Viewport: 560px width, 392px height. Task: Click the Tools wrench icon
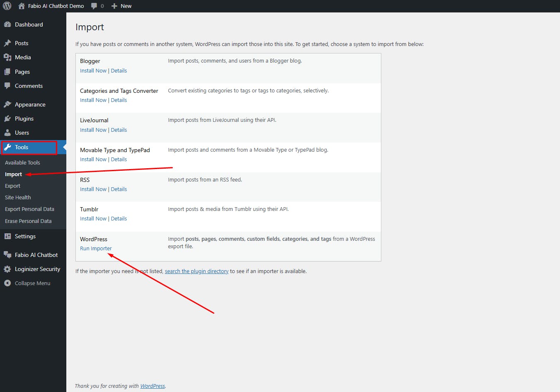[x=7, y=147]
